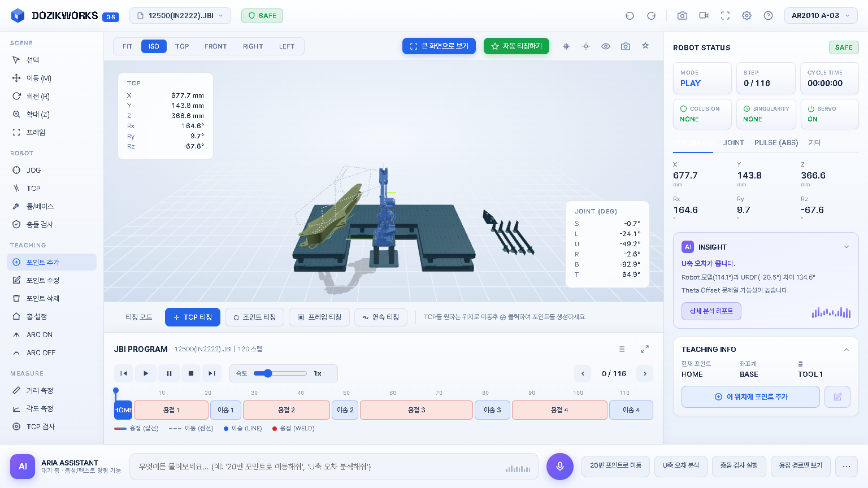Screen dimensions: 868x488
Task: Switch viewport to FIT view
Action: click(x=128, y=46)
